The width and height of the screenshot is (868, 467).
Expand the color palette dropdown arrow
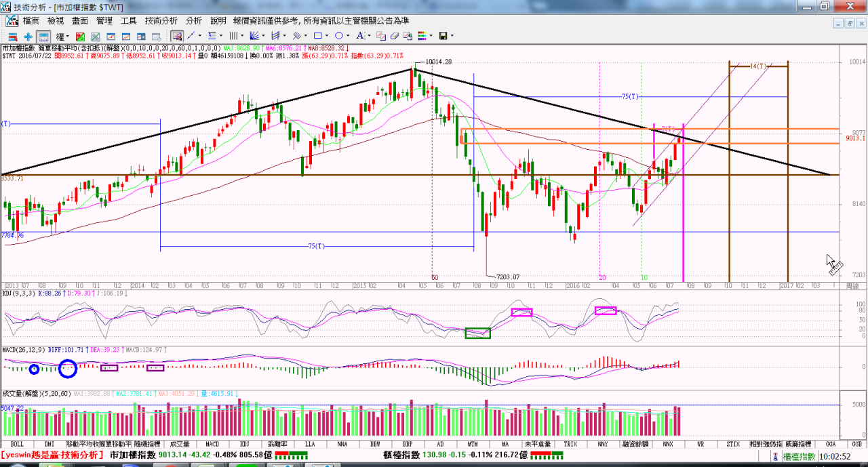(431, 36)
